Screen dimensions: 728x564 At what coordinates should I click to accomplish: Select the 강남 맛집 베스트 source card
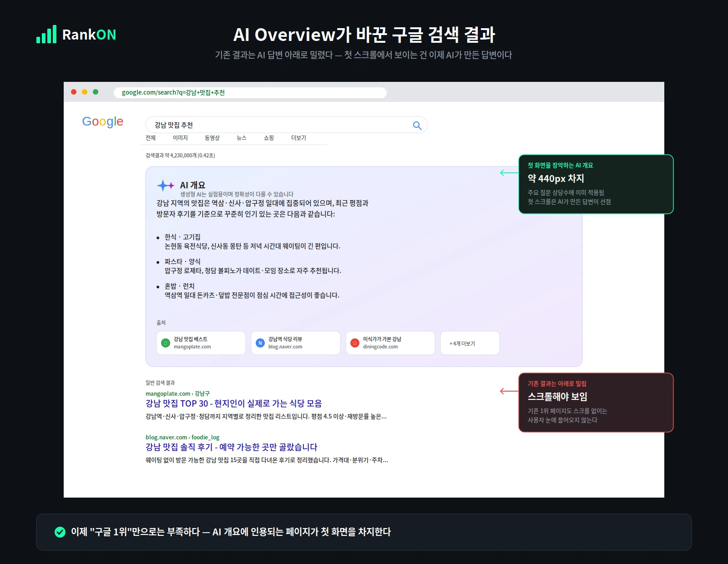[200, 342]
